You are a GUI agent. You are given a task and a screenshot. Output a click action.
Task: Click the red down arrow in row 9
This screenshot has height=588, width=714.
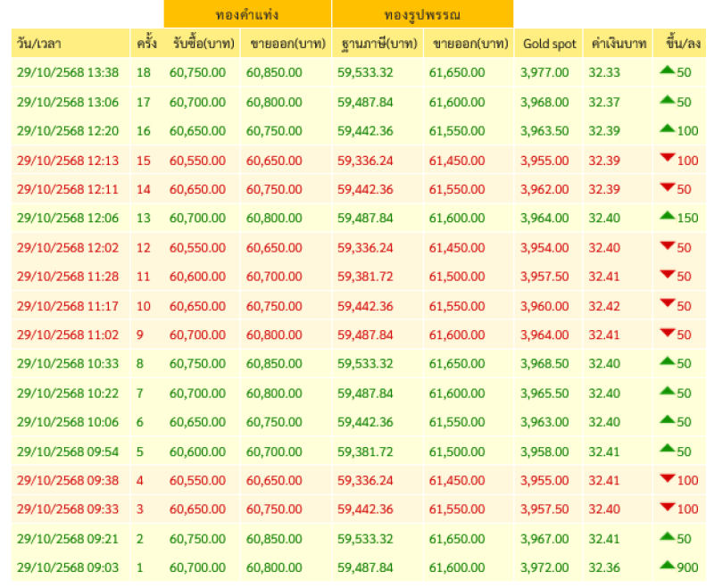click(x=667, y=332)
